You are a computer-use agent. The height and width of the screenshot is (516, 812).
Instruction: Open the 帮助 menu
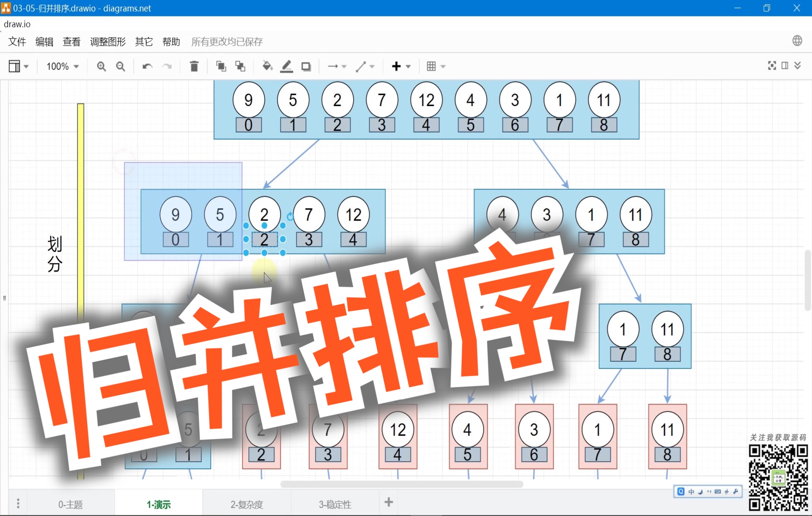tap(171, 41)
